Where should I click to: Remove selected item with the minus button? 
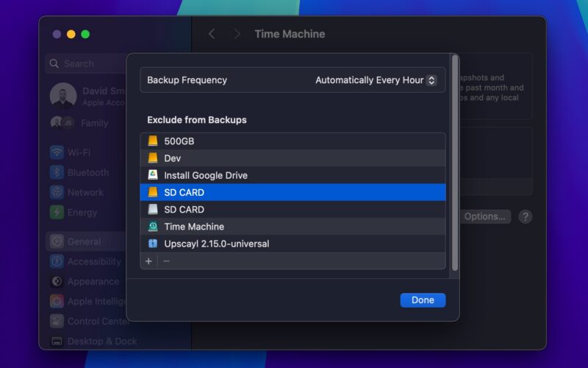(x=167, y=261)
